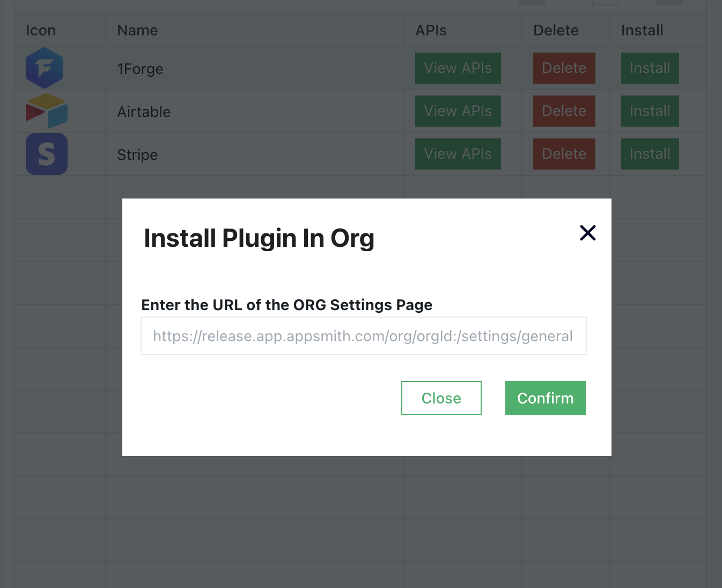Dismiss the dialog using the X icon

tap(587, 233)
